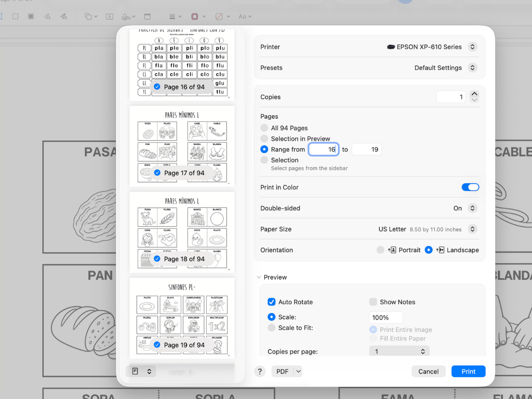
Task: Click the PDF button
Action: (282, 372)
